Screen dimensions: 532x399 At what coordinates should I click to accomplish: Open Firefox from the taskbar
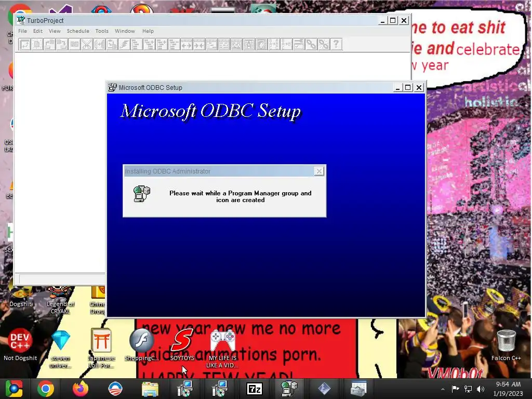pos(81,389)
